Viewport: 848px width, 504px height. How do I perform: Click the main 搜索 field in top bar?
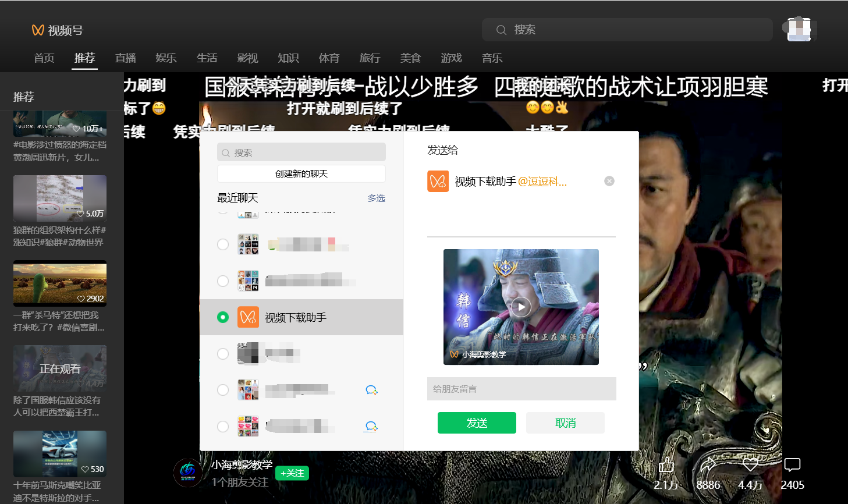point(627,30)
